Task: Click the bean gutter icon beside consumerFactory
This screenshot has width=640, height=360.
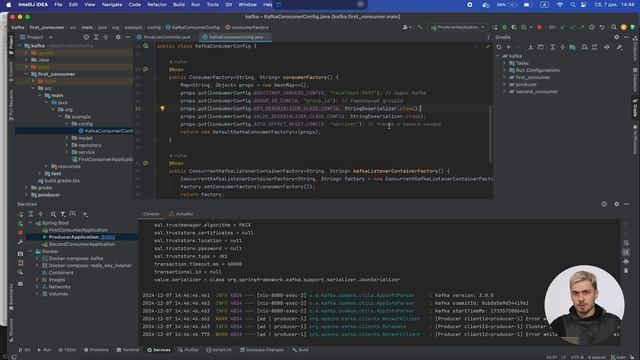Action: click(x=146, y=69)
